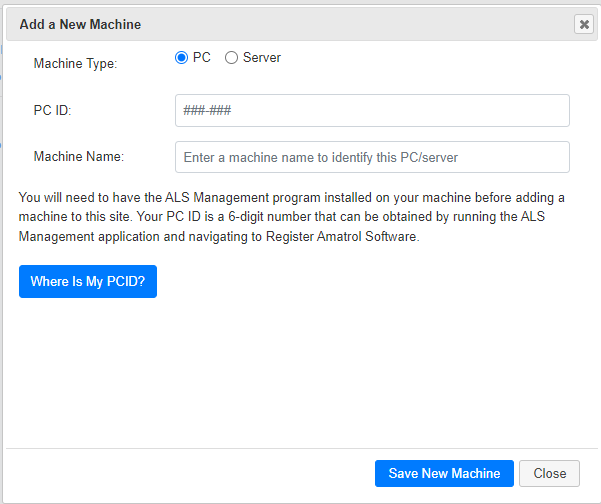Image resolution: width=601 pixels, height=504 pixels.
Task: Choose the Server radio button
Action: click(x=231, y=58)
